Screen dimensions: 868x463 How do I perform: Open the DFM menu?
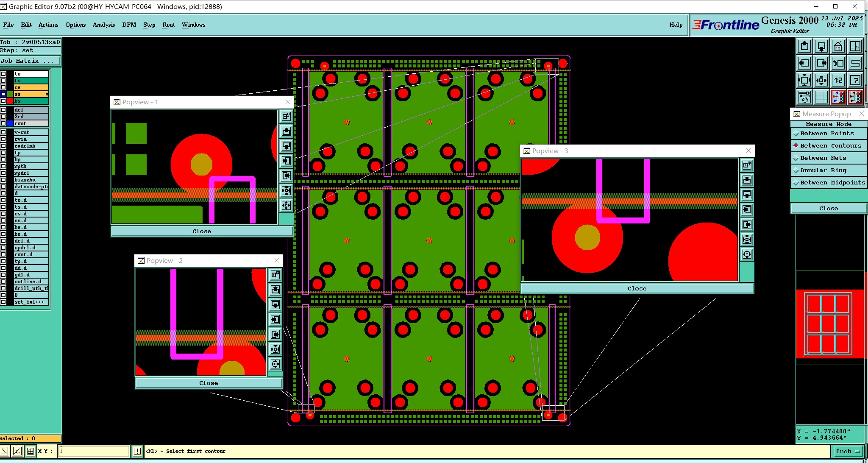click(129, 25)
